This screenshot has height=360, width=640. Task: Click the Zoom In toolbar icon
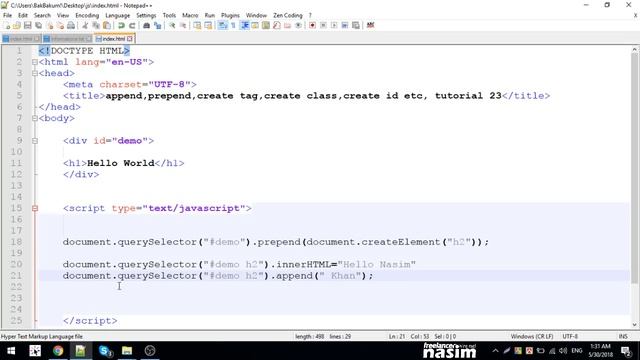coord(172,25)
